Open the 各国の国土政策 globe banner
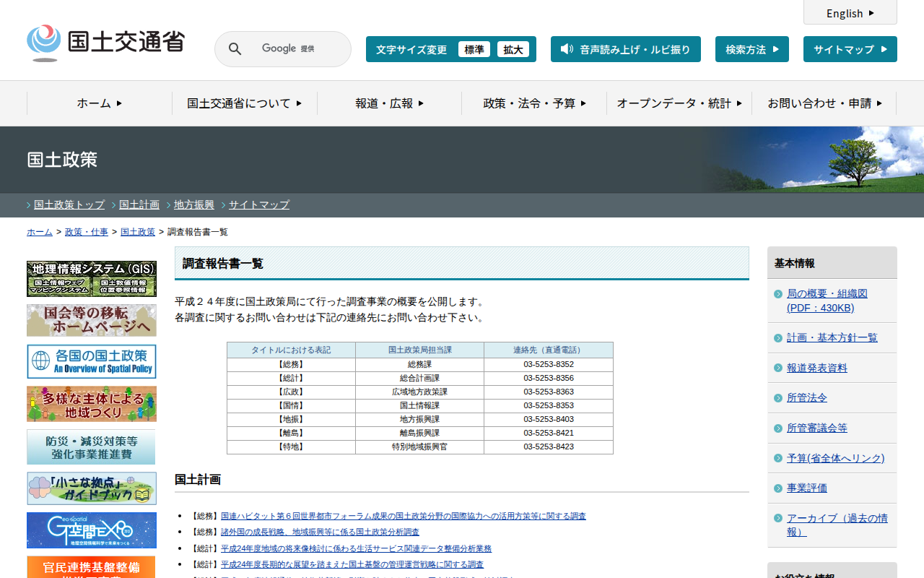924x578 pixels. (92, 361)
